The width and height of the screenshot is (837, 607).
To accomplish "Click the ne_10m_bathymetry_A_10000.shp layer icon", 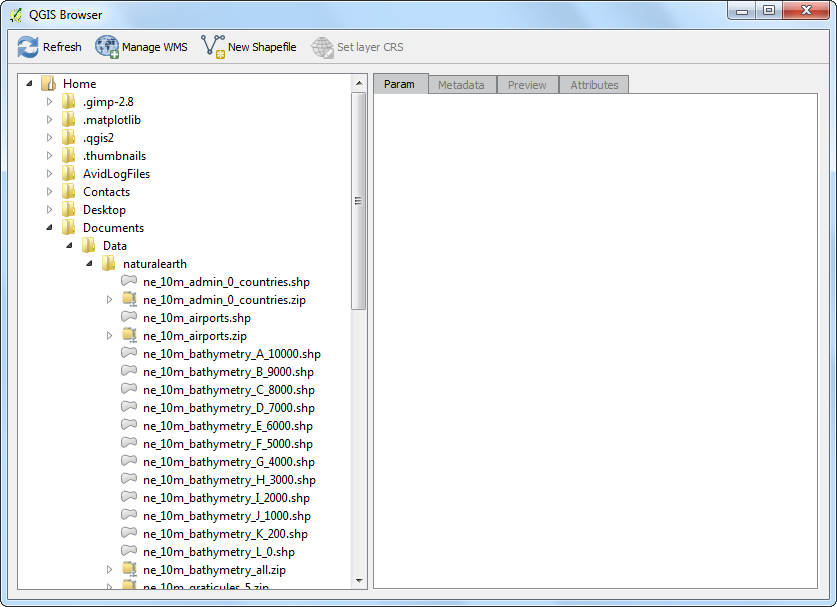I will click(x=129, y=352).
